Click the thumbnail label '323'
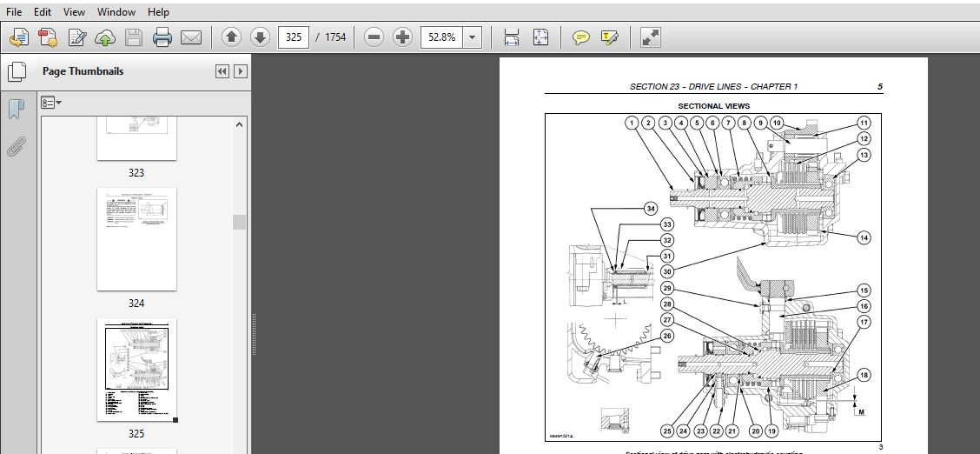Image resolution: width=980 pixels, height=454 pixels. click(x=136, y=173)
